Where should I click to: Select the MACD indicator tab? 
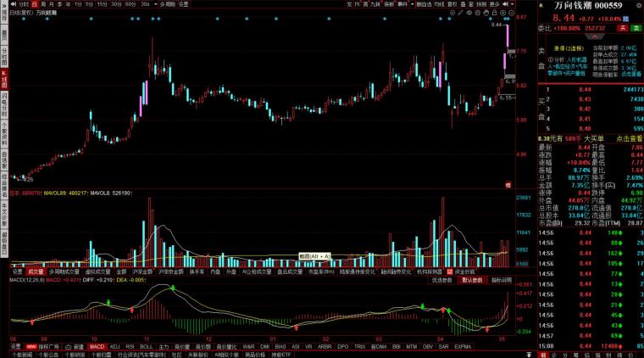pyautogui.click(x=97, y=346)
